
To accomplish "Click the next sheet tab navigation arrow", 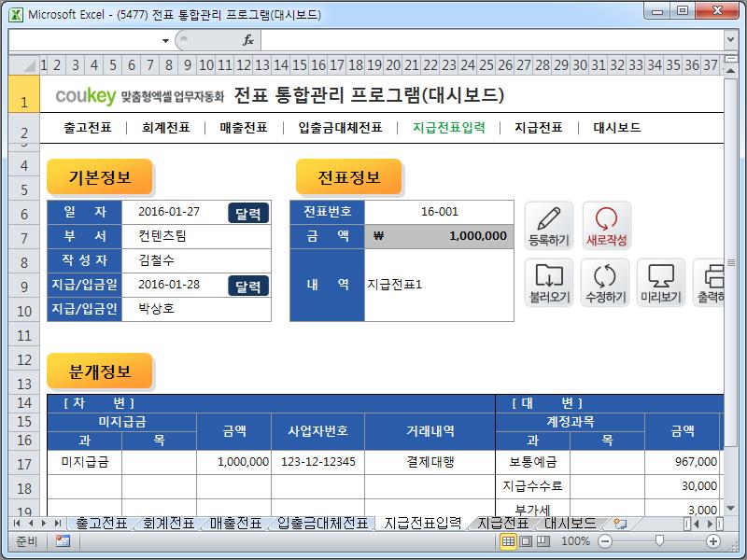I will 44,524.
